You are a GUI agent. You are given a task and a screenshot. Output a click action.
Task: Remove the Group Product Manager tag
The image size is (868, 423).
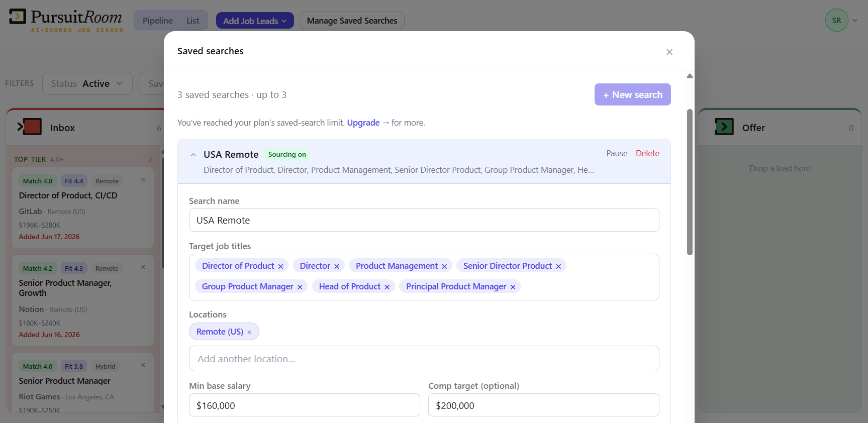click(300, 287)
